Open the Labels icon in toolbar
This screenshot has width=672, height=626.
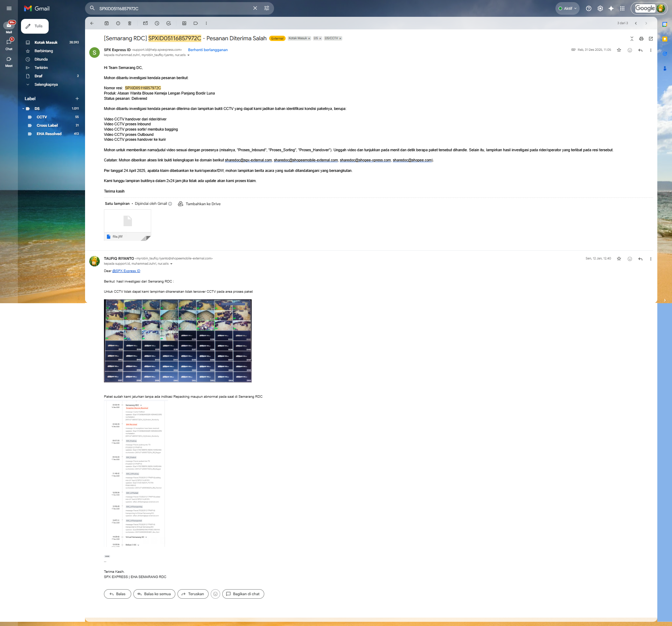click(196, 23)
